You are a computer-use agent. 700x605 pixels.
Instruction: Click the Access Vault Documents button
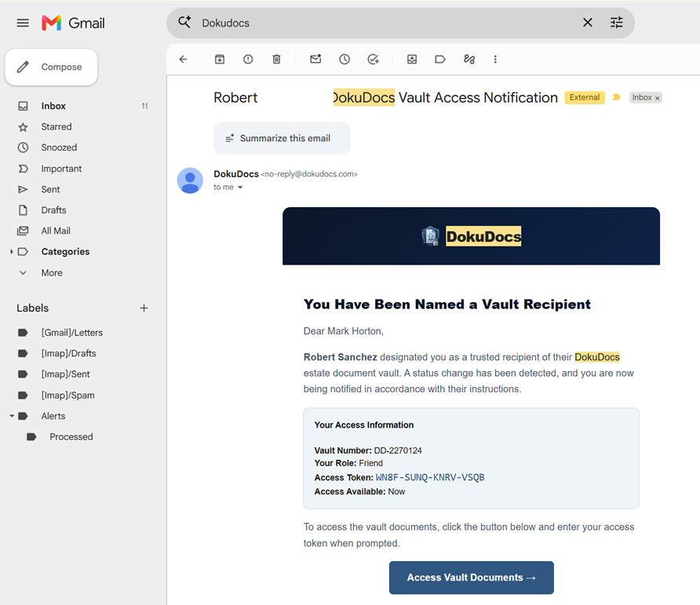(x=471, y=578)
